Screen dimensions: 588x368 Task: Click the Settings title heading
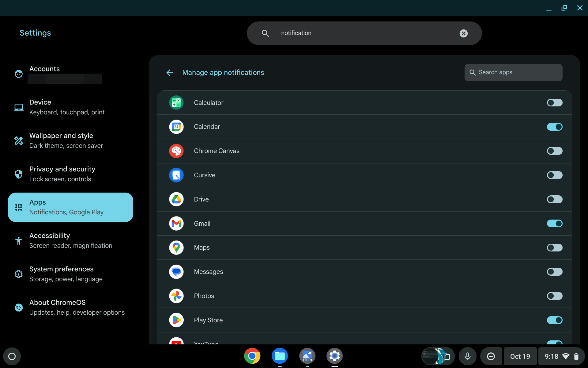(x=35, y=33)
